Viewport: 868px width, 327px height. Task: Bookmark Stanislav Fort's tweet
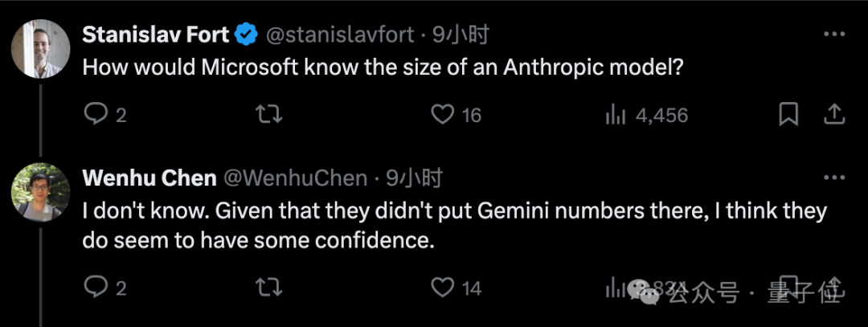[x=788, y=115]
